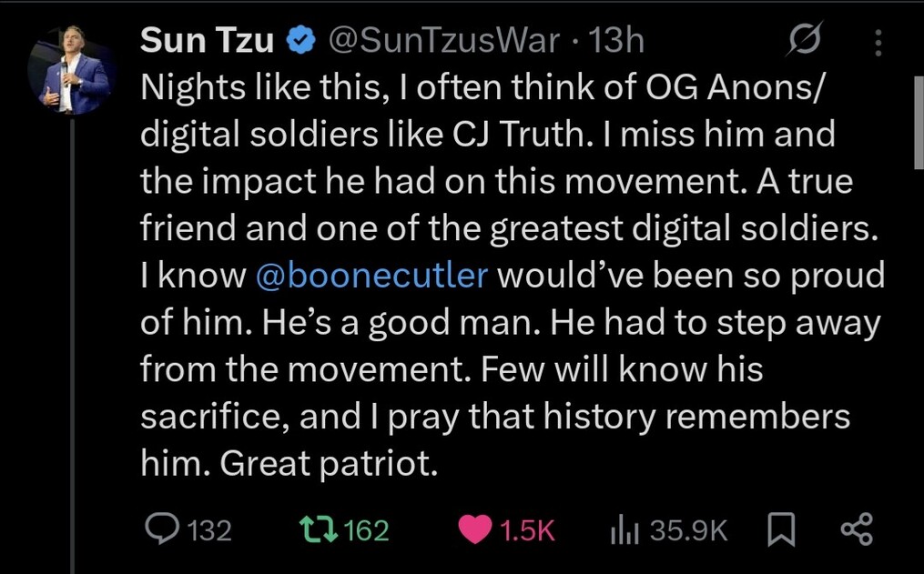Open the tweet's 13h timestamp

click(x=617, y=40)
